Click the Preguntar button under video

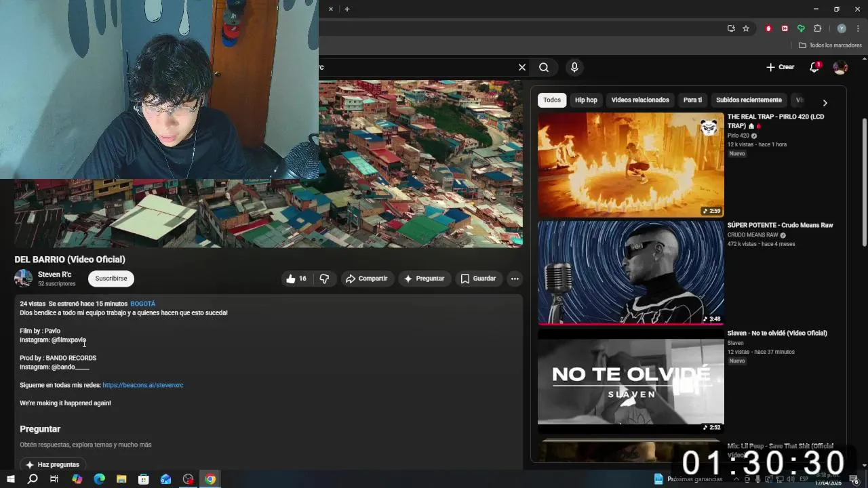point(424,279)
